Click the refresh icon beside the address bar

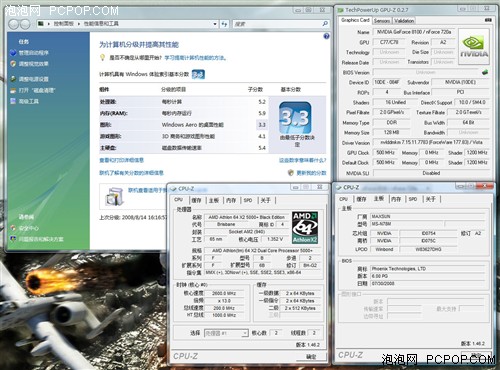coord(224,24)
